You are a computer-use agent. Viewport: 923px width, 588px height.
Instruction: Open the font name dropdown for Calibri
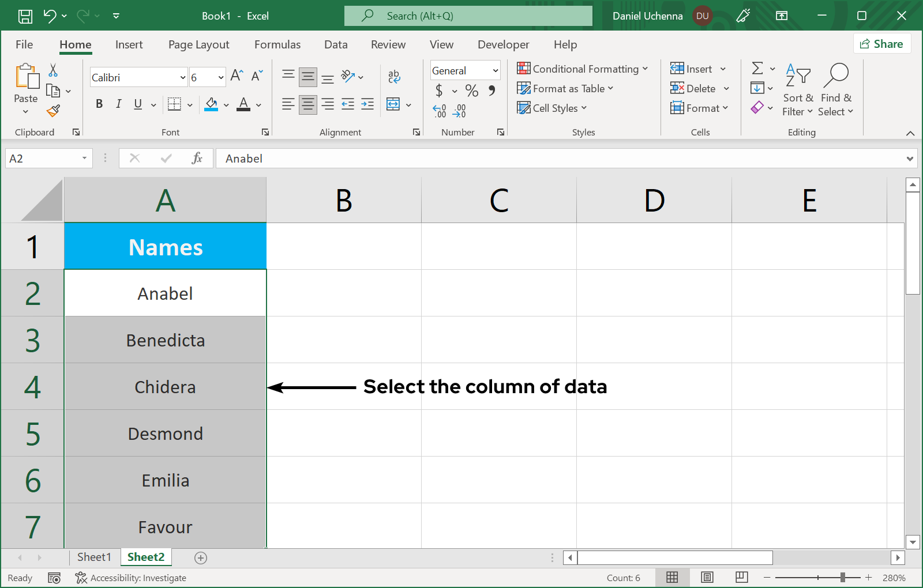[x=183, y=77]
